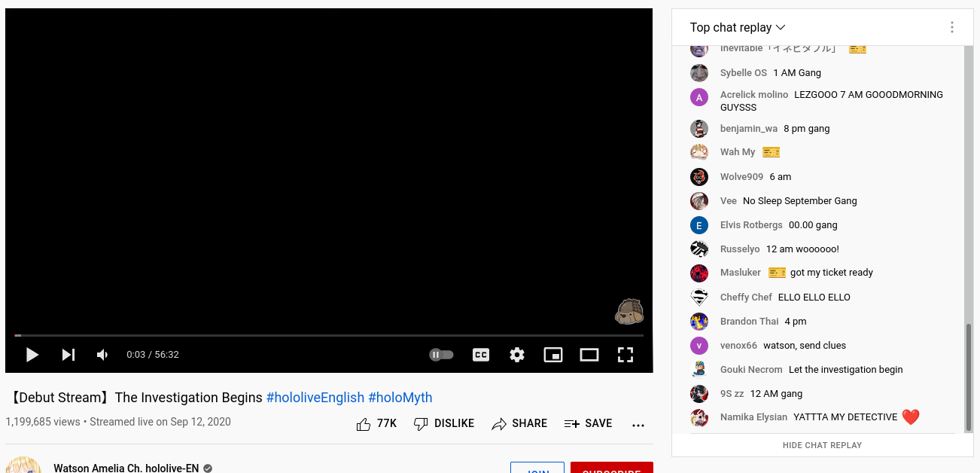The image size is (980, 473).
Task: Open Watson Amelia Ch. hololive-EN channel
Action: pyautogui.click(x=126, y=468)
